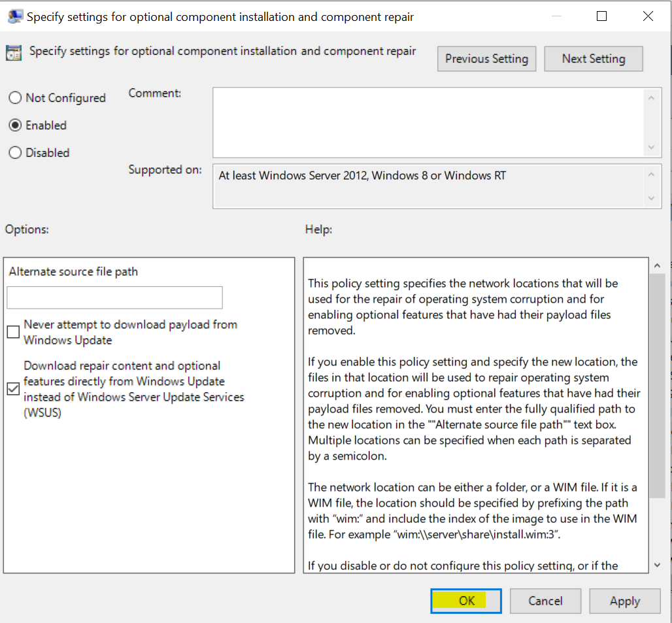Click inside the Comment text box
The width and height of the screenshot is (672, 623).
428,122
